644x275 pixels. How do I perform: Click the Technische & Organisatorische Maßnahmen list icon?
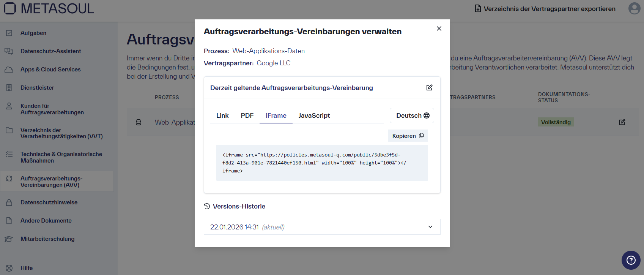9,154
